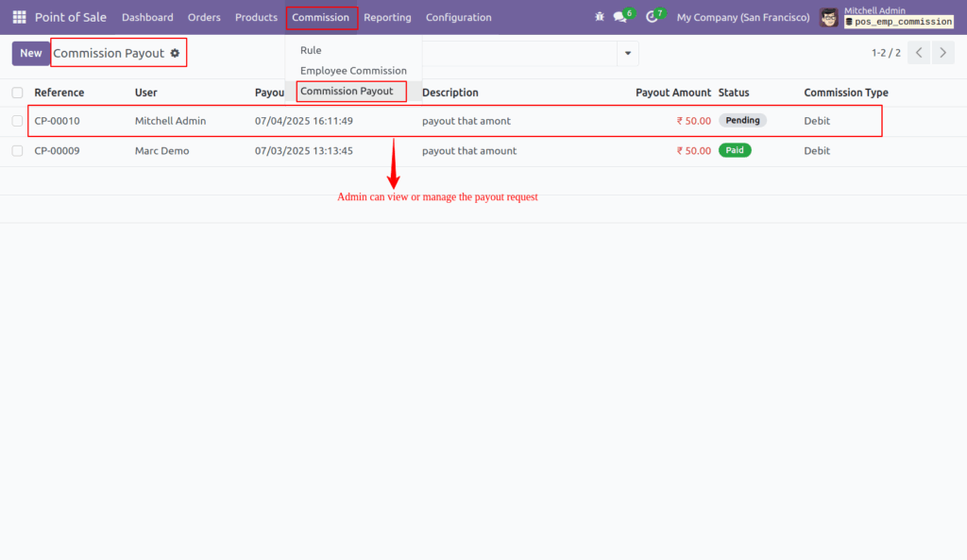Image resolution: width=967 pixels, height=560 pixels.
Task: Open the Reporting menu
Action: pos(387,17)
